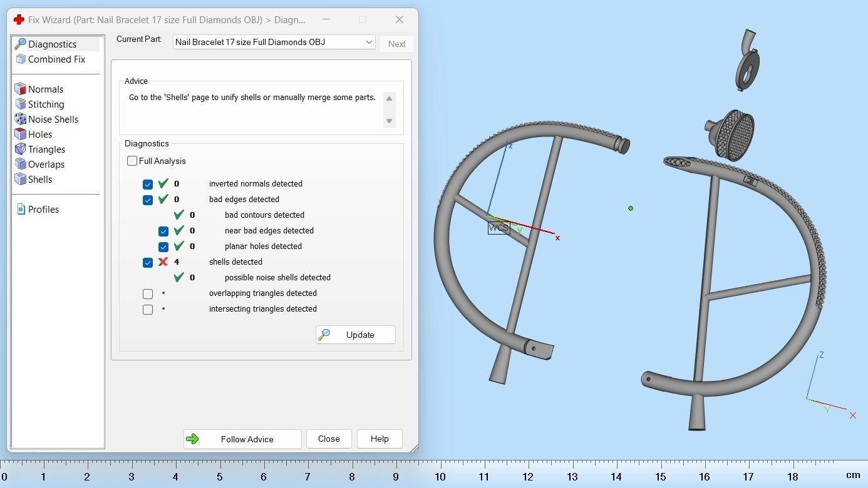The height and width of the screenshot is (488, 868).
Task: Click the Noise Shells dice icon
Action: coord(20,119)
